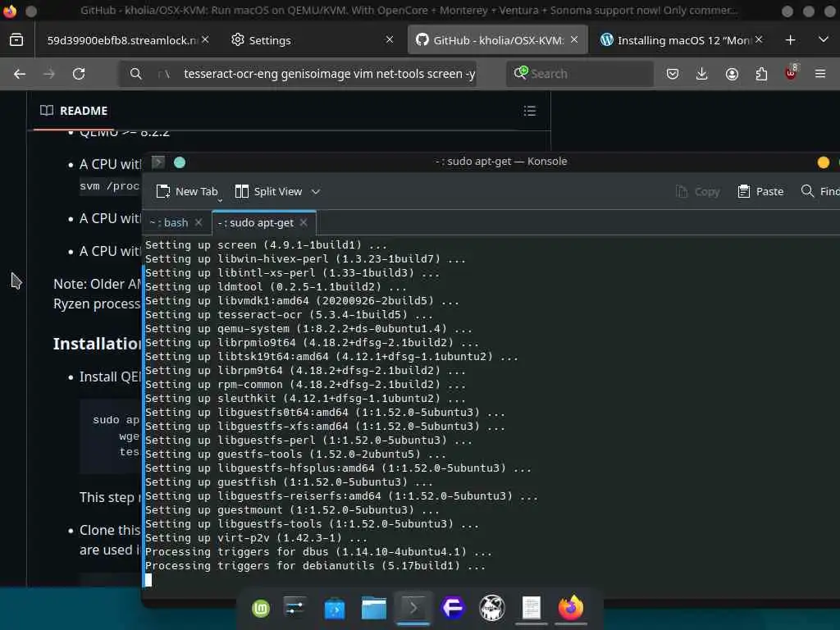Click Copy in Konsole toolbar

click(697, 192)
